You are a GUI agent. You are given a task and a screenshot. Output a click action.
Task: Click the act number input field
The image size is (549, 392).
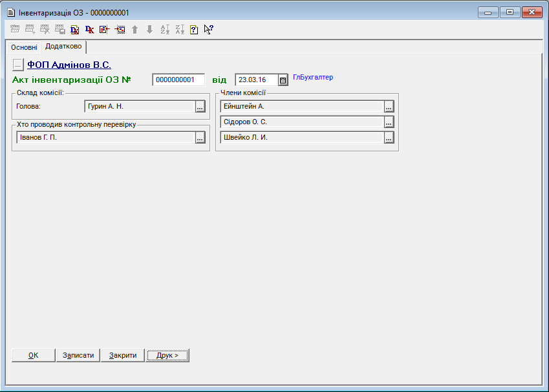coord(178,80)
